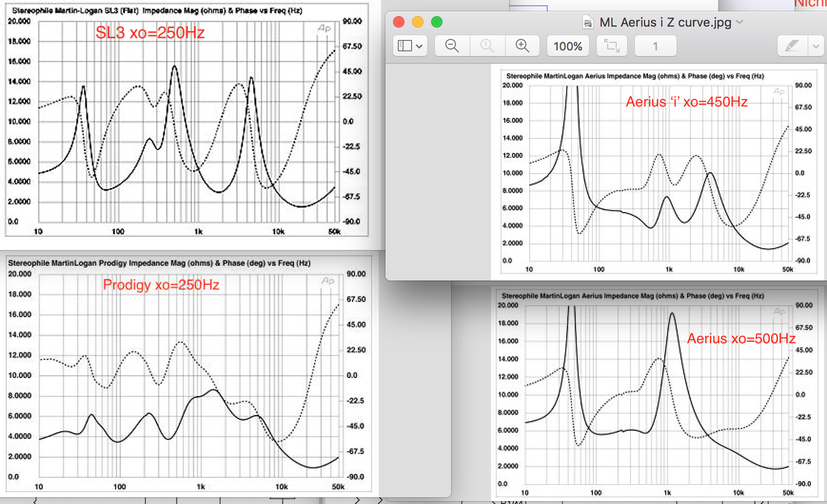Viewport: 827px width, 504px height.
Task: Click the Aerius xo=500Hz graph image
Action: 657,394
